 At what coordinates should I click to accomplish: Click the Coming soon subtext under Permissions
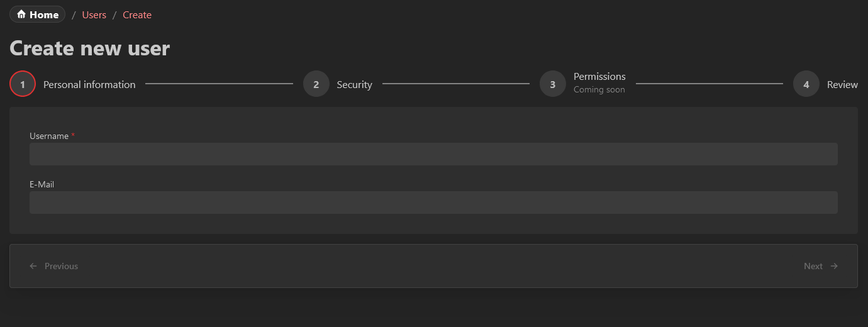pos(599,90)
